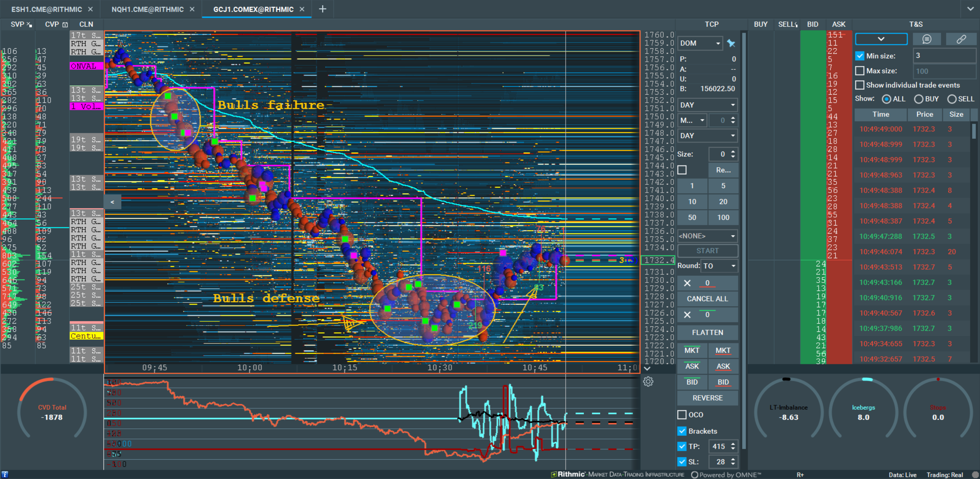Click the green-lined buy MKT button

coord(692,351)
